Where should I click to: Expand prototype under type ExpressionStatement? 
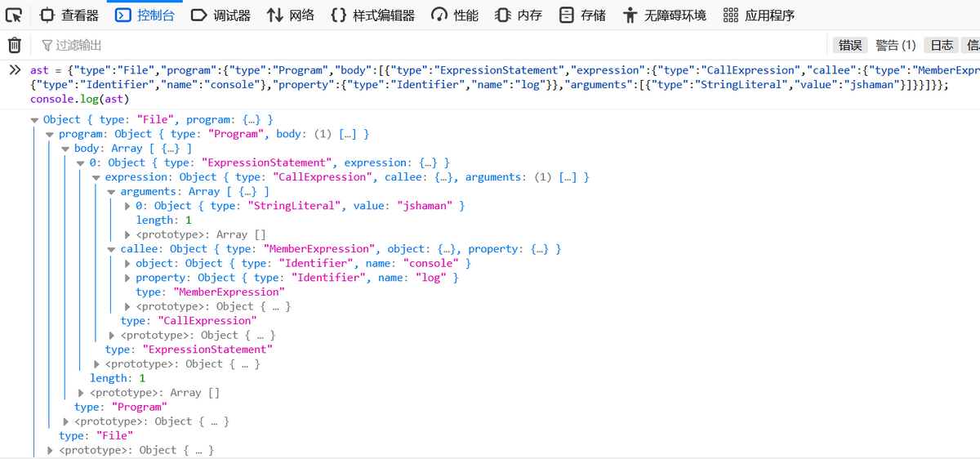[x=96, y=364]
